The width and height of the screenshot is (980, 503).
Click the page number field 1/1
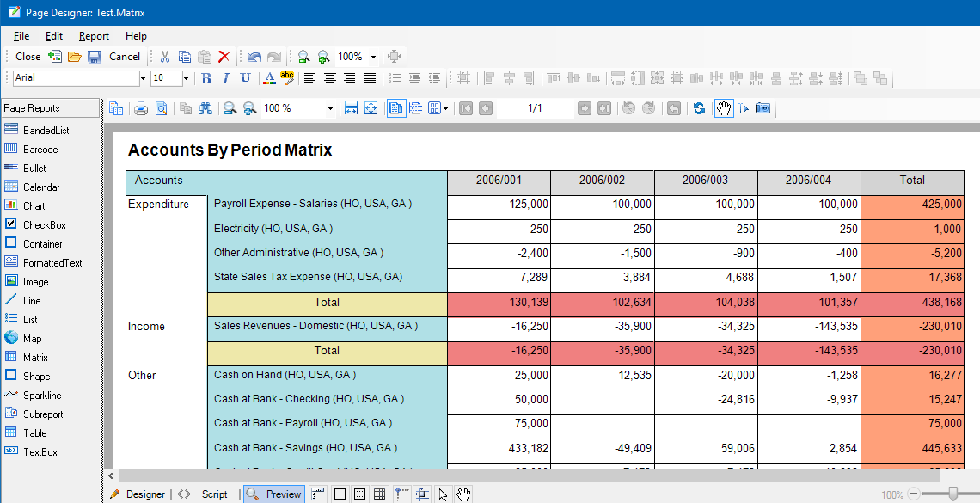[x=535, y=108]
